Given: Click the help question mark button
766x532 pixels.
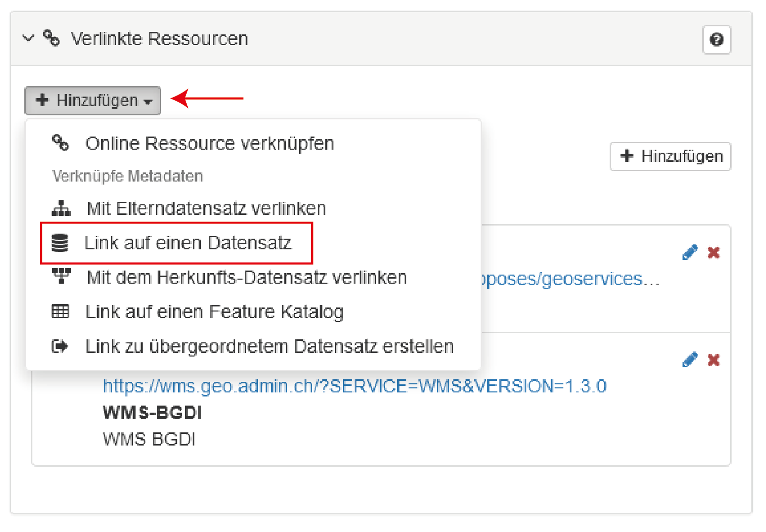Looking at the screenshot, I should [716, 39].
